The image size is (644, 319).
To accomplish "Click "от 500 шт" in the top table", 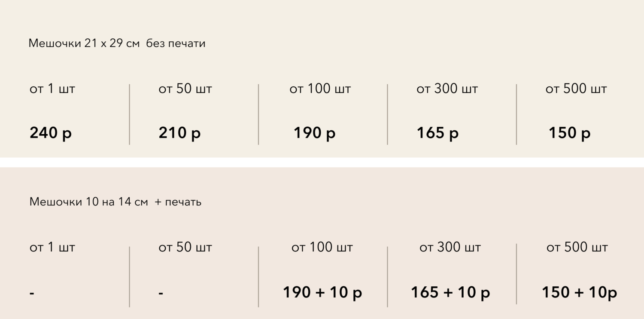I will click(576, 89).
